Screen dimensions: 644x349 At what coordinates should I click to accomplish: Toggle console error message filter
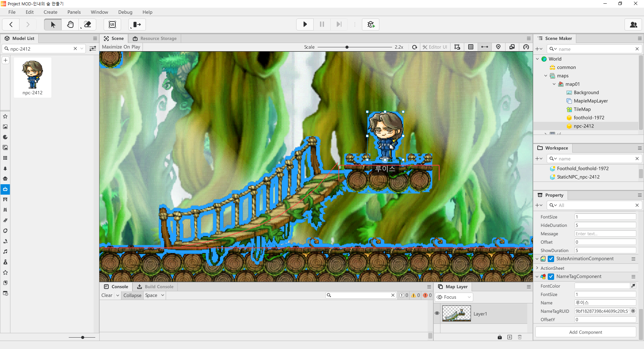427,295
